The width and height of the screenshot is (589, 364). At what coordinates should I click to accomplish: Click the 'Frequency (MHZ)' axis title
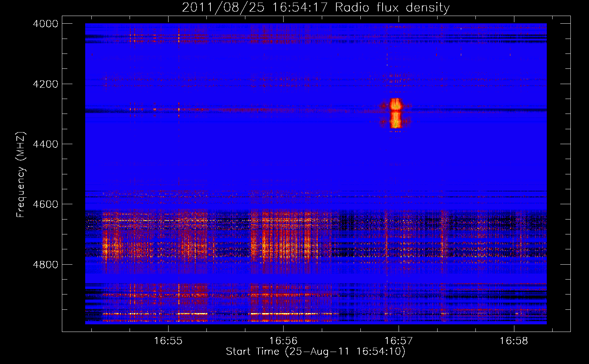click(21, 175)
